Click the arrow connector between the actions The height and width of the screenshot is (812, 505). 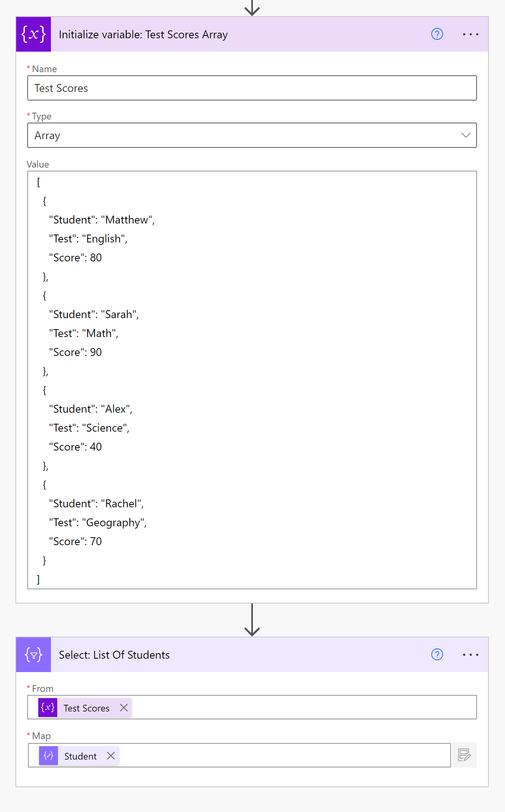[x=252, y=620]
